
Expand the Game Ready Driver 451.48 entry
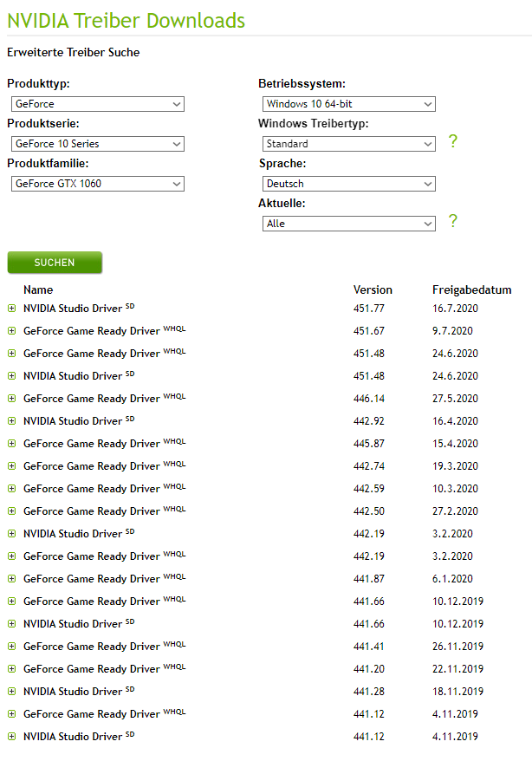[11, 354]
